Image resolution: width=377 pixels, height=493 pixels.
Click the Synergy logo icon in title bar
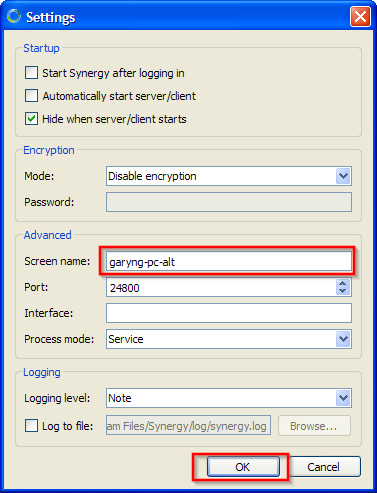click(14, 16)
